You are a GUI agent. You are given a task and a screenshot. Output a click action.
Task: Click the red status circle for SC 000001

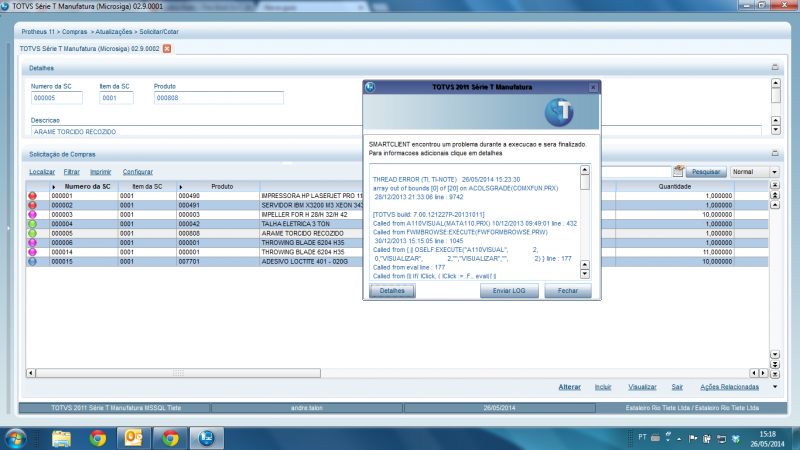coord(32,196)
